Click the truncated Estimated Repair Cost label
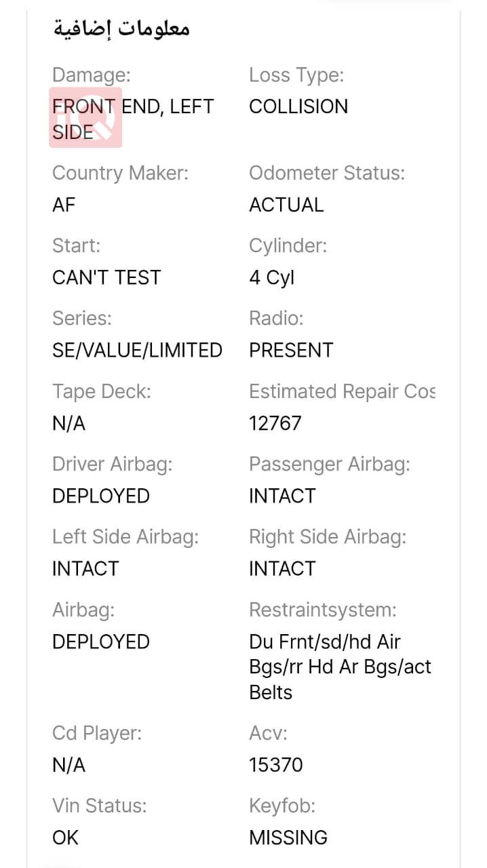 tap(342, 391)
